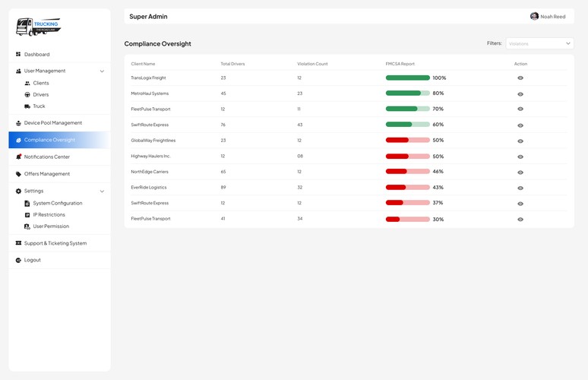Click the Client Name column header
Screen dimensions: 588x380
coord(143,64)
